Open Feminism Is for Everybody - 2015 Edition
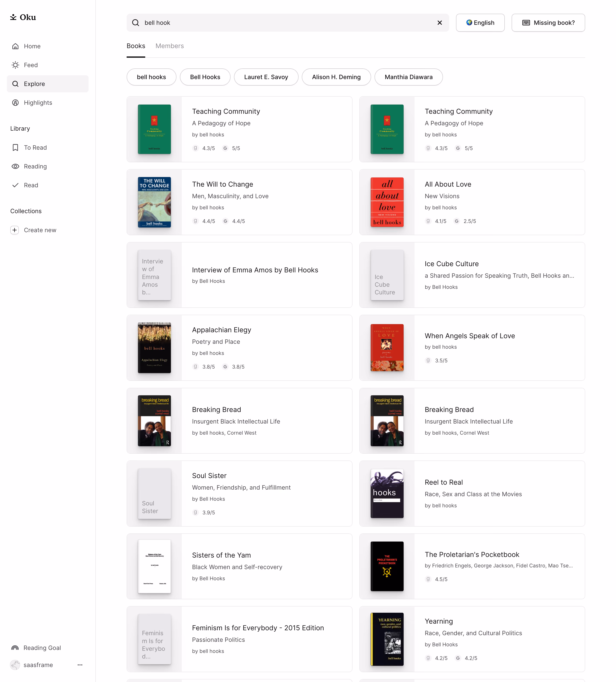Image resolution: width=616 pixels, height=682 pixels. pos(258,628)
